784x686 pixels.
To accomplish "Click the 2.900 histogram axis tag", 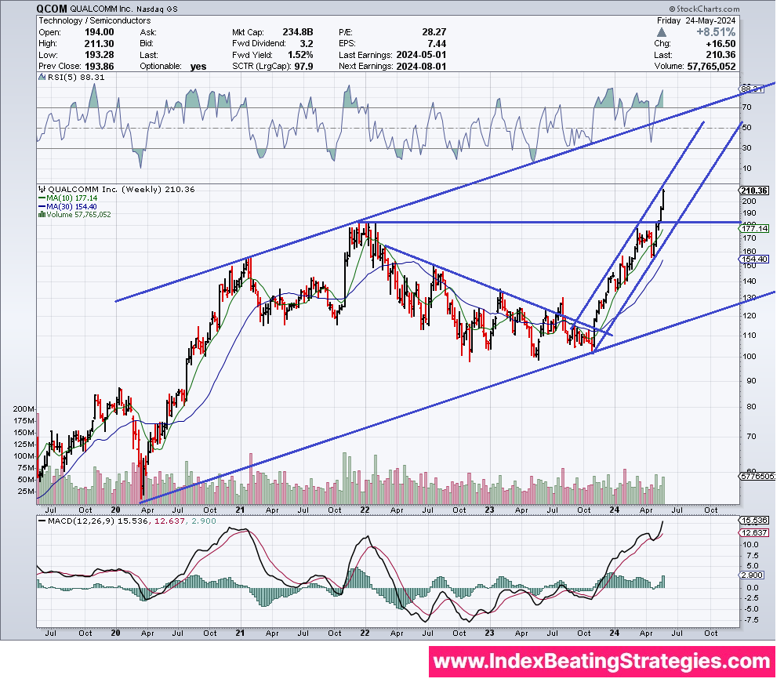I will tap(752, 575).
